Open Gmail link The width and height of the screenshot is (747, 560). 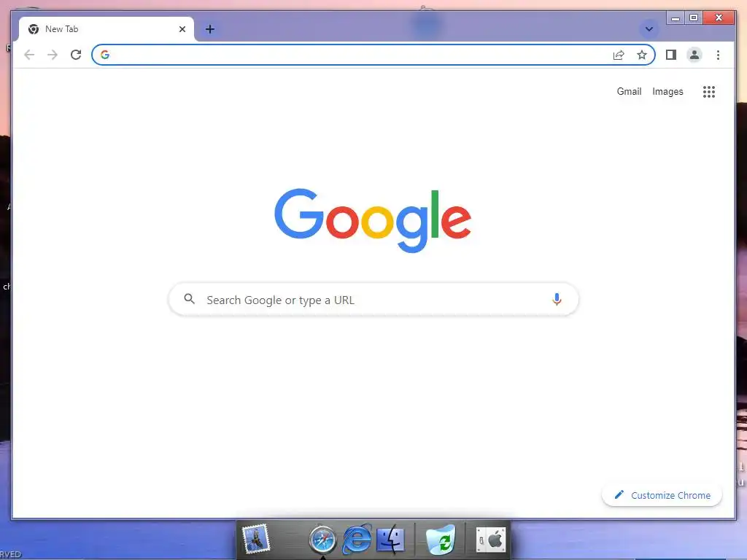pyautogui.click(x=629, y=91)
